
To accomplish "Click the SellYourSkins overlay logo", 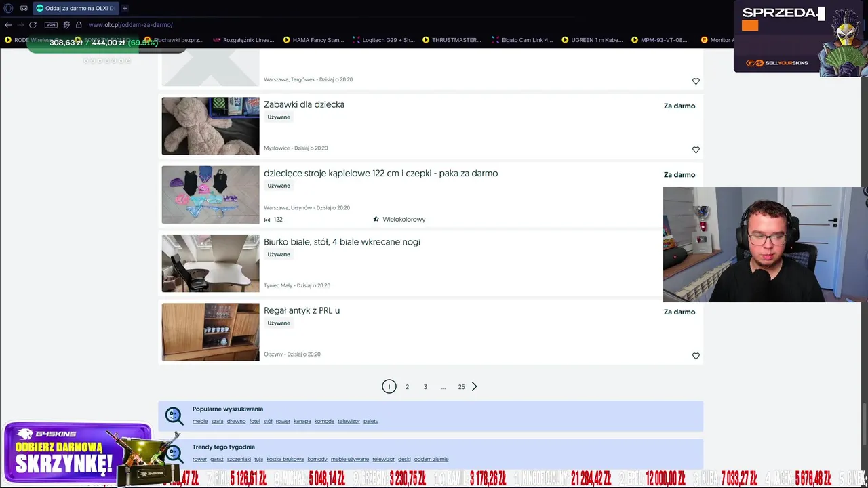I will [777, 63].
